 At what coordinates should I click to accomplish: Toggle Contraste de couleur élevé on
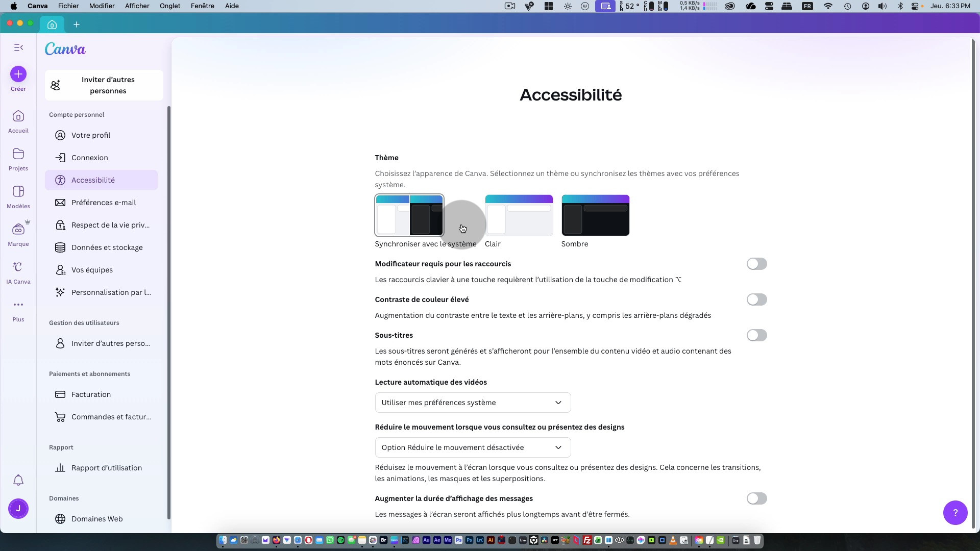[x=756, y=299]
